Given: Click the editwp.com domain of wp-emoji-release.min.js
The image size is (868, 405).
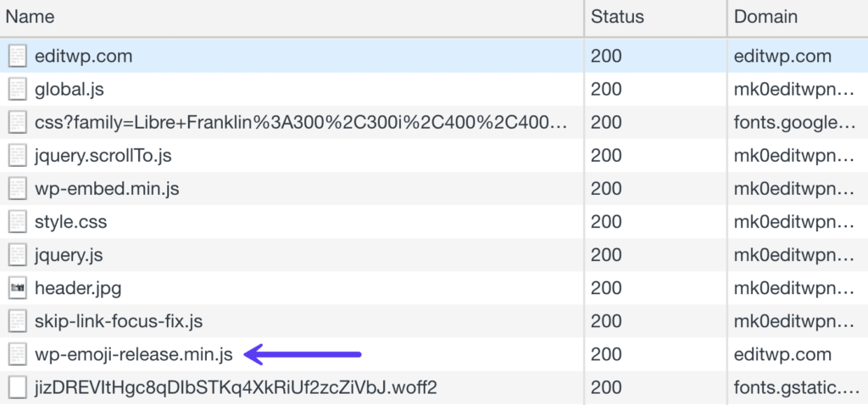Looking at the screenshot, I should coord(782,355).
